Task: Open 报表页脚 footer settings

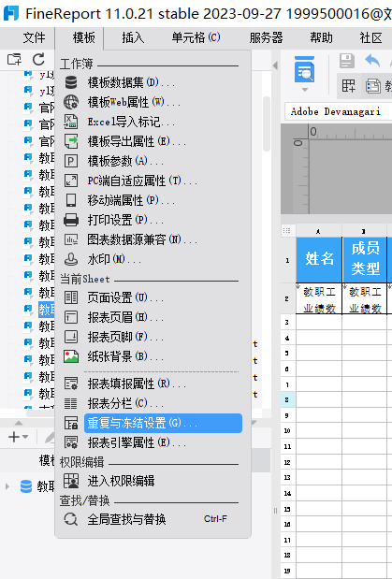Action: pyautogui.click(x=125, y=337)
